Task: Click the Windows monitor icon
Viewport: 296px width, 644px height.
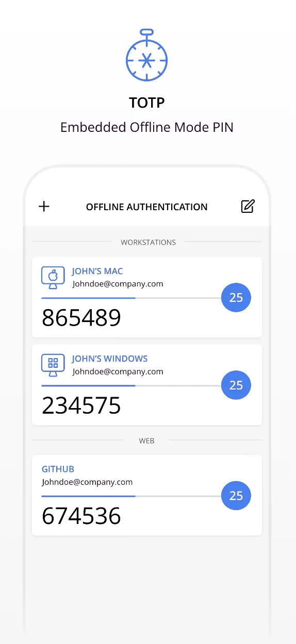Action: coord(53,365)
